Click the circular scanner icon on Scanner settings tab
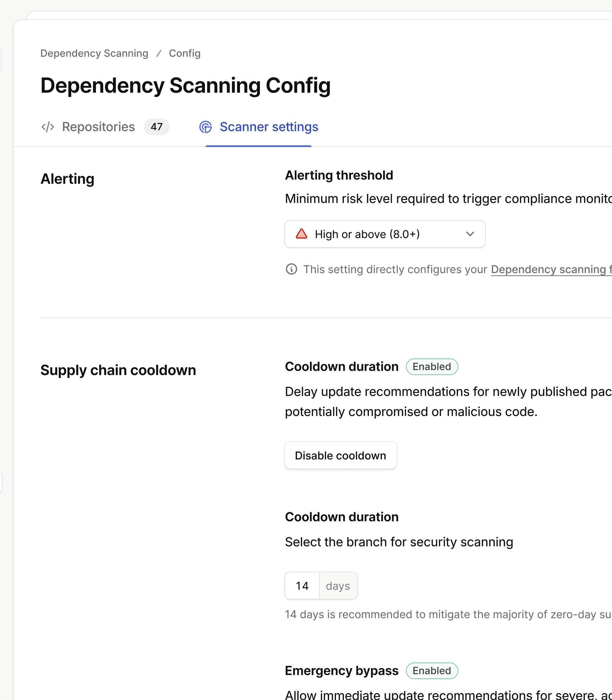The width and height of the screenshot is (612, 700). [205, 127]
